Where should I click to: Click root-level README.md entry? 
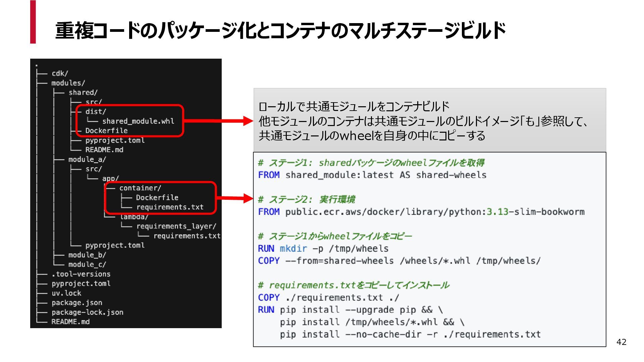tap(70, 322)
